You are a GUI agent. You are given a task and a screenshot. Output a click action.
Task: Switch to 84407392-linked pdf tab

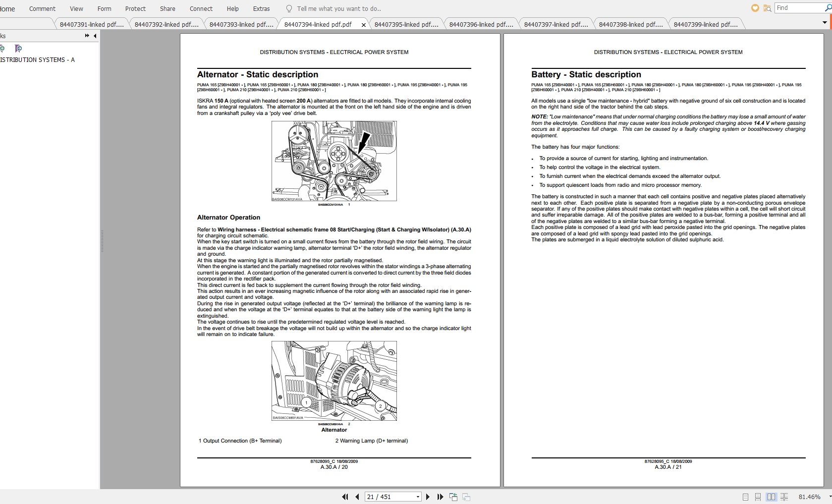[x=166, y=24]
